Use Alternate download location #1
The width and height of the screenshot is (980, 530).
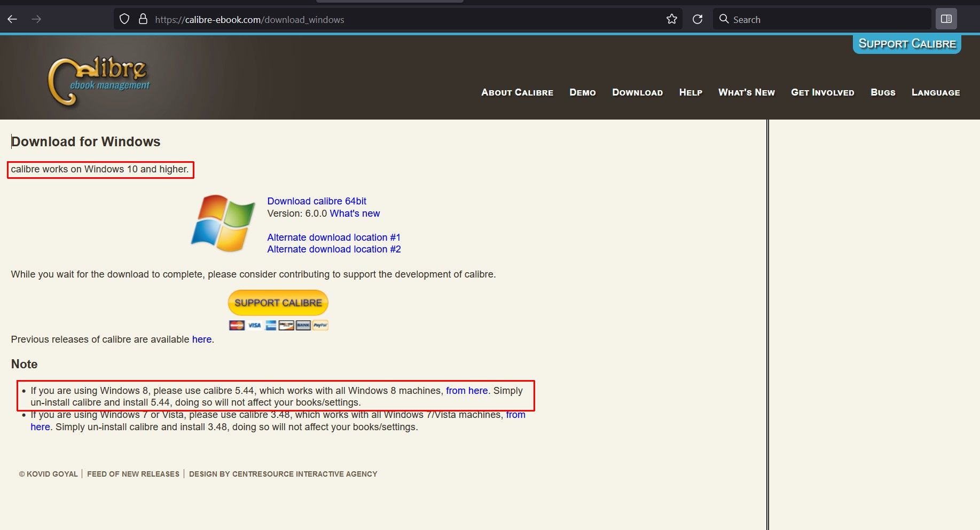click(x=334, y=238)
